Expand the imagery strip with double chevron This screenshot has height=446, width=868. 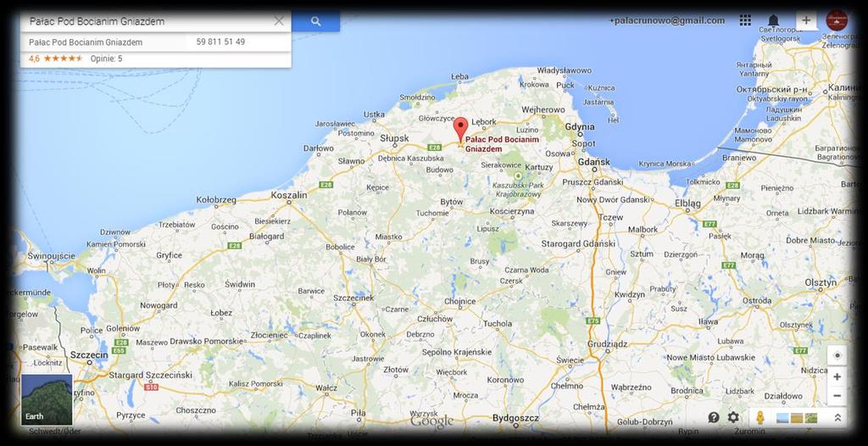point(838,418)
